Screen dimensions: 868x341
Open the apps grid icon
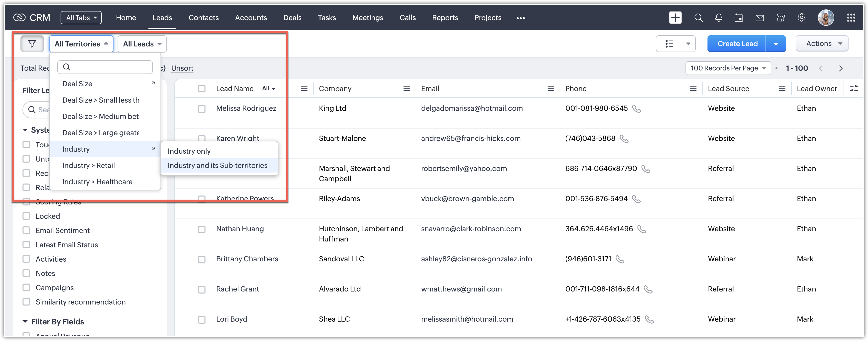(x=851, y=18)
